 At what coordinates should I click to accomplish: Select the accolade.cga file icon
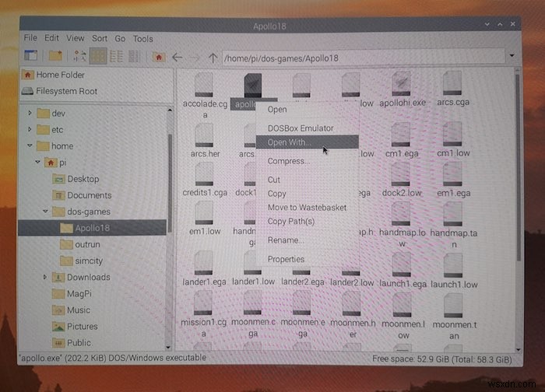(x=204, y=85)
